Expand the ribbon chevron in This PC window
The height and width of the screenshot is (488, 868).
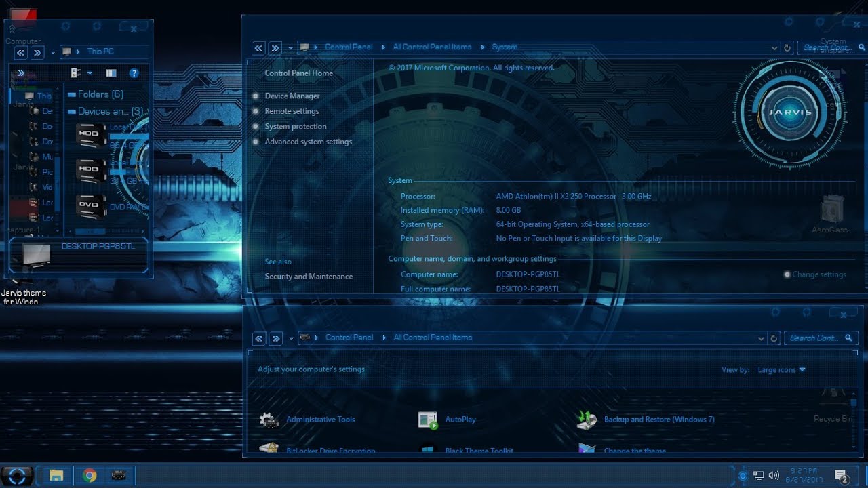(x=21, y=73)
